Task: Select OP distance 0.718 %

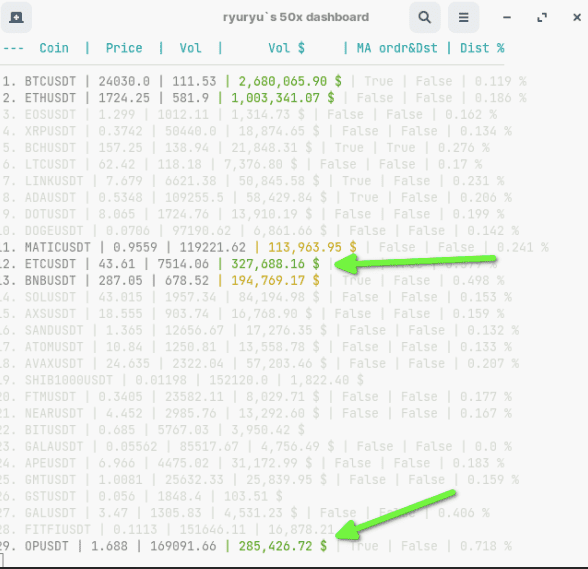Action: click(x=486, y=546)
